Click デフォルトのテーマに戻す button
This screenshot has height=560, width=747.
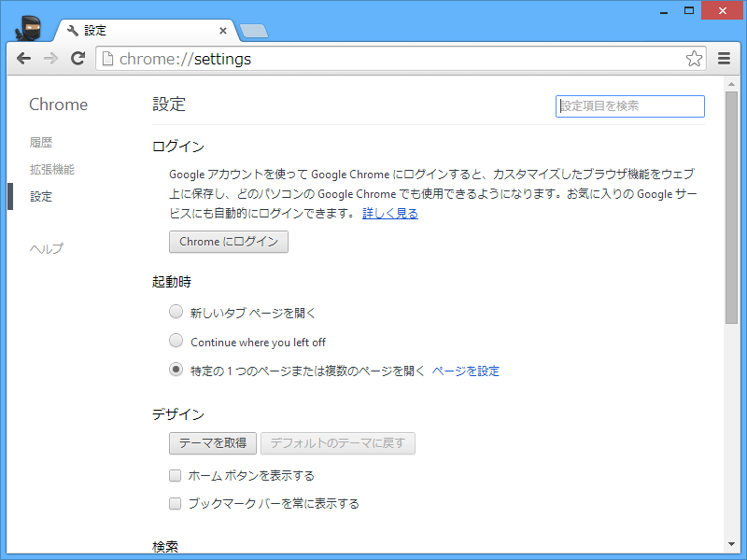point(338,443)
